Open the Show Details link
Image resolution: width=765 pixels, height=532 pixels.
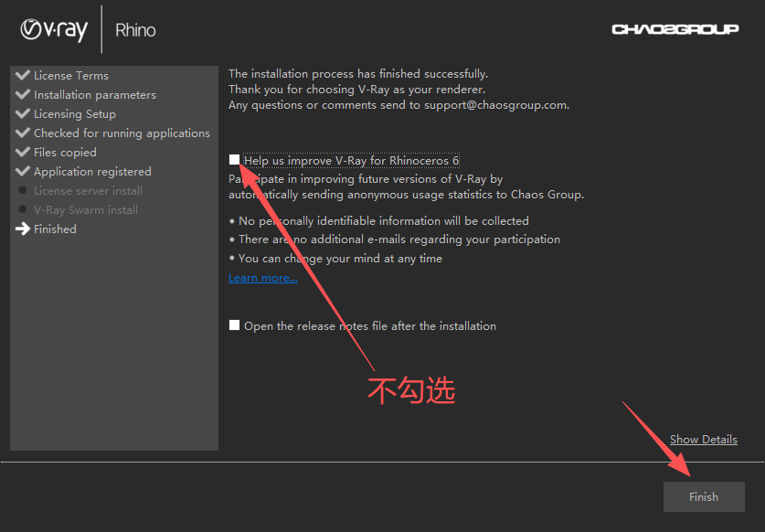(x=703, y=440)
